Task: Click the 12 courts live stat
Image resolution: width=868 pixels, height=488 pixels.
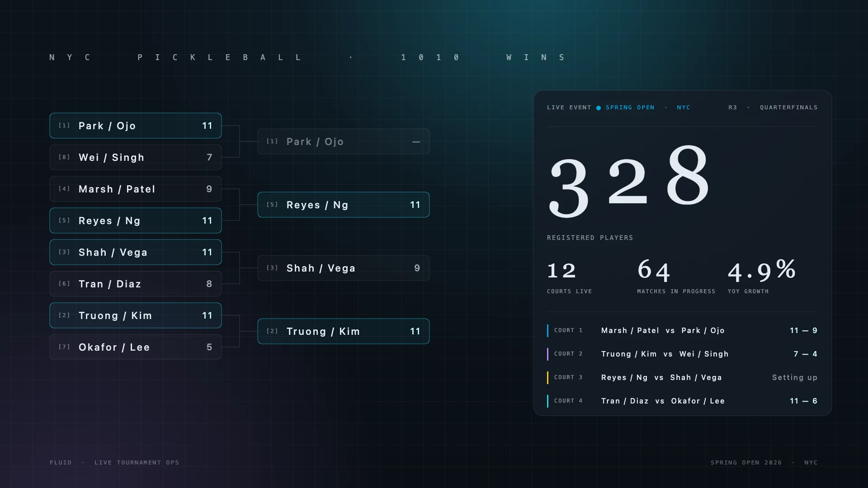Action: [561, 271]
